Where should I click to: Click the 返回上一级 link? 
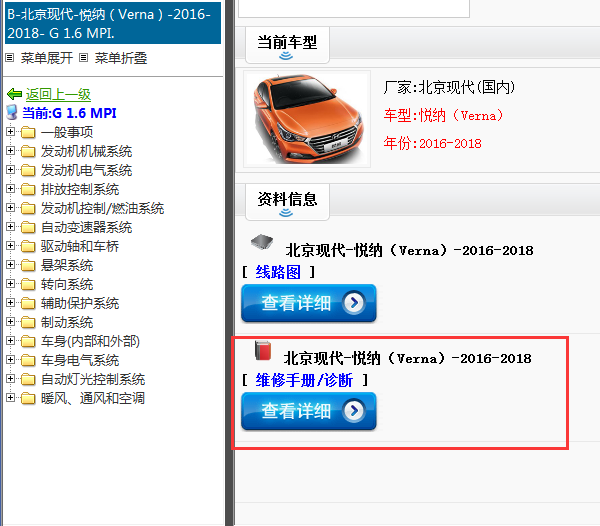pos(58,94)
